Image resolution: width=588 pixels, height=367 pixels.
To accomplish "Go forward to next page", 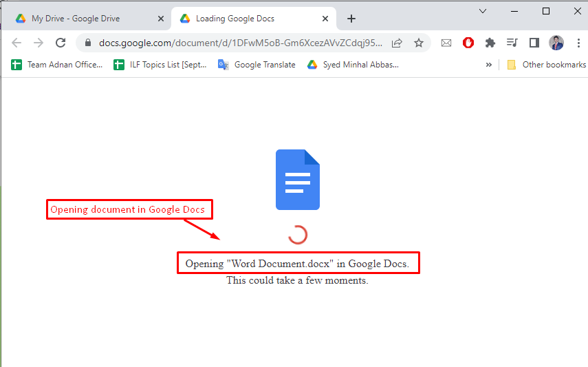I will 39,43.
